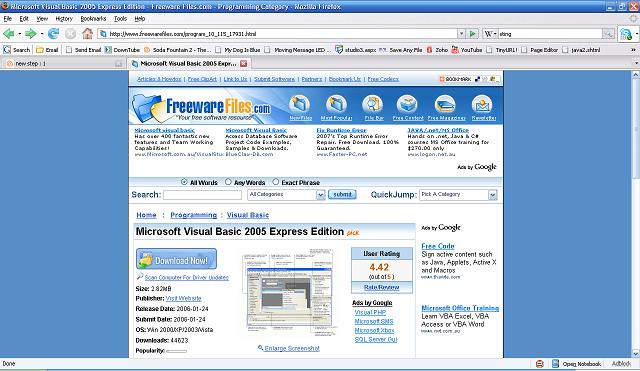This screenshot has height=371, width=640.
Task: Go to the Visual Basic breadcrumb link
Action: point(248,215)
